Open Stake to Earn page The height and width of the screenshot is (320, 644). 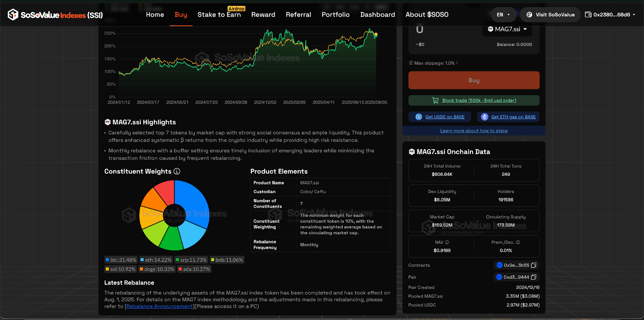coord(219,15)
